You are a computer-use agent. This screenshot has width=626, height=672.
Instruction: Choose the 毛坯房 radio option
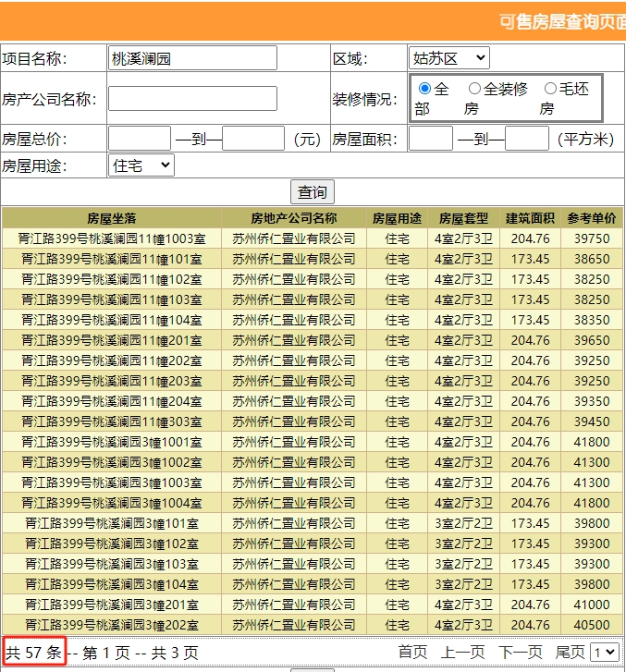[550, 89]
